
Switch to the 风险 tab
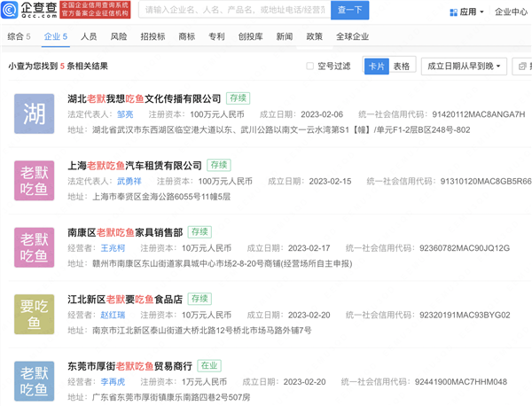(x=118, y=37)
